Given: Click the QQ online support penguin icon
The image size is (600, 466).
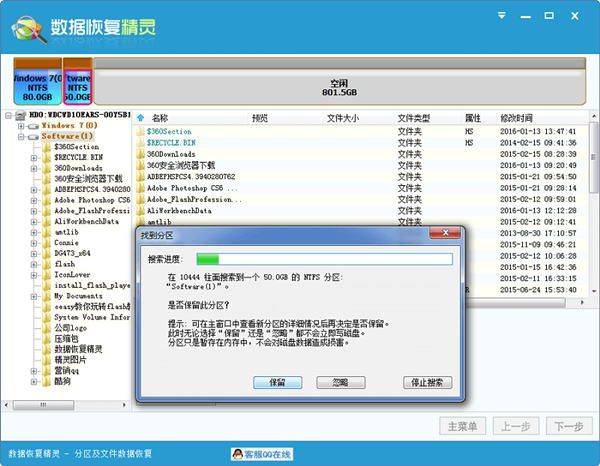Looking at the screenshot, I should point(239,454).
